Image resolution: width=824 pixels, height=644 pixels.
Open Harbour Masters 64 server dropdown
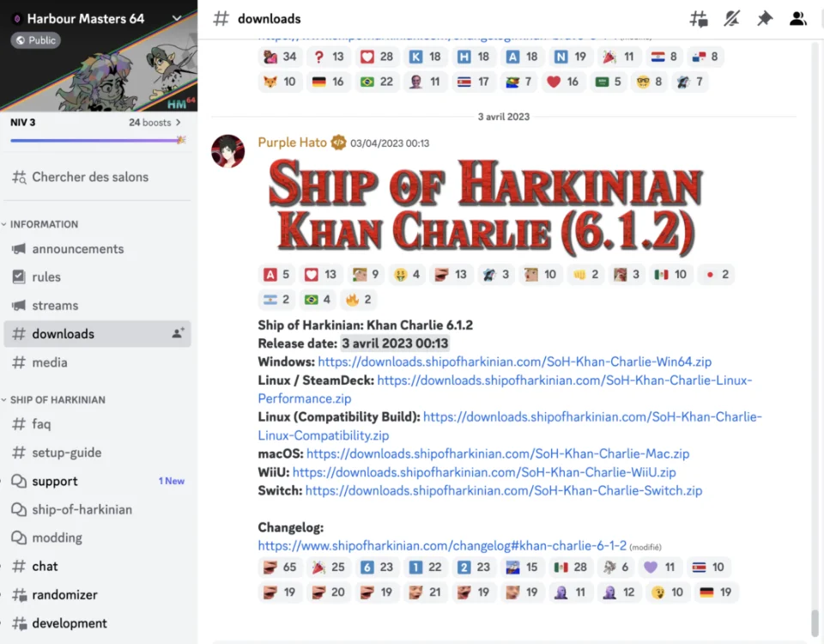(177, 18)
